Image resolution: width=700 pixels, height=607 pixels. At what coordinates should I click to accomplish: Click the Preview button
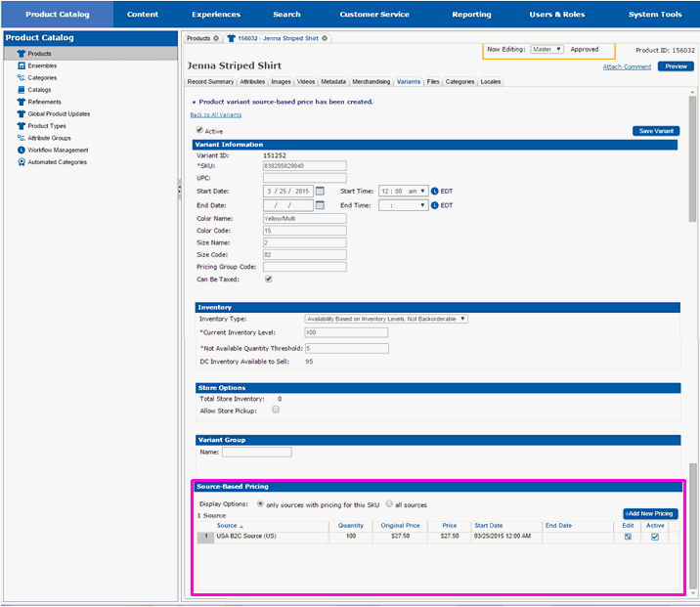pos(676,66)
